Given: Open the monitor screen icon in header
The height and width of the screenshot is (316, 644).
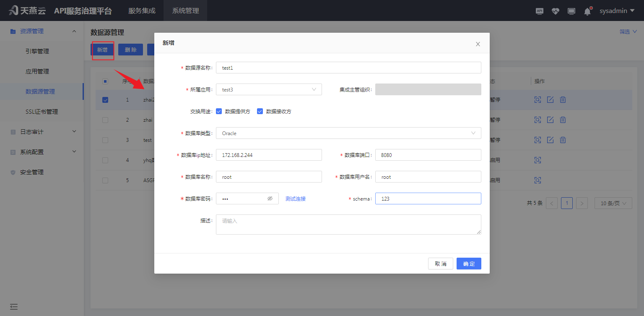Looking at the screenshot, I should [x=571, y=11].
